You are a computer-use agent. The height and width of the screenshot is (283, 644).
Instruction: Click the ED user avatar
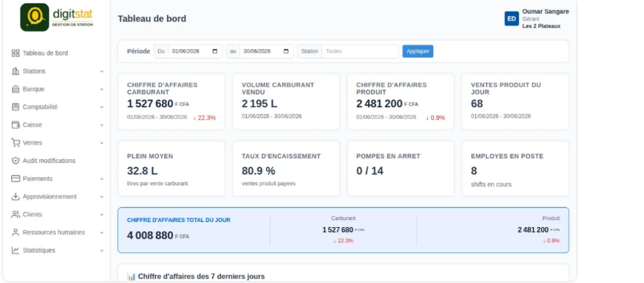[x=512, y=18]
